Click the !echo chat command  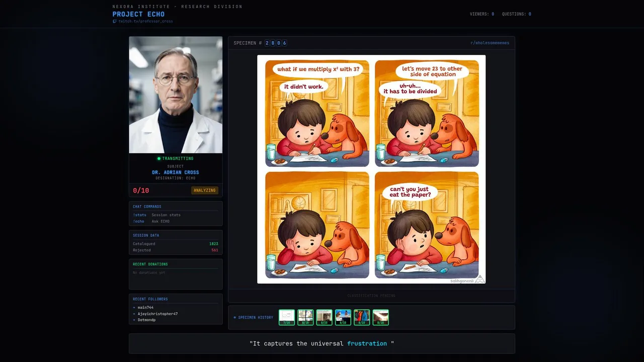point(138,221)
